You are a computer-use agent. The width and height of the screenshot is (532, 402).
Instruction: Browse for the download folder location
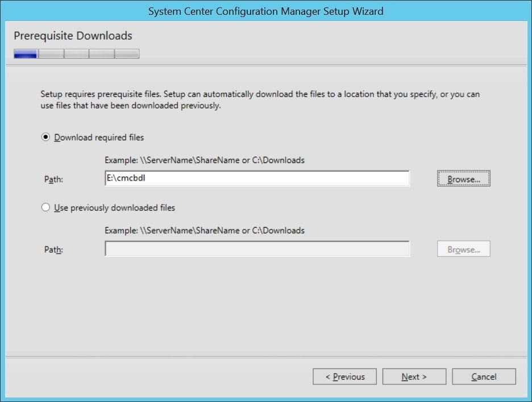click(463, 179)
